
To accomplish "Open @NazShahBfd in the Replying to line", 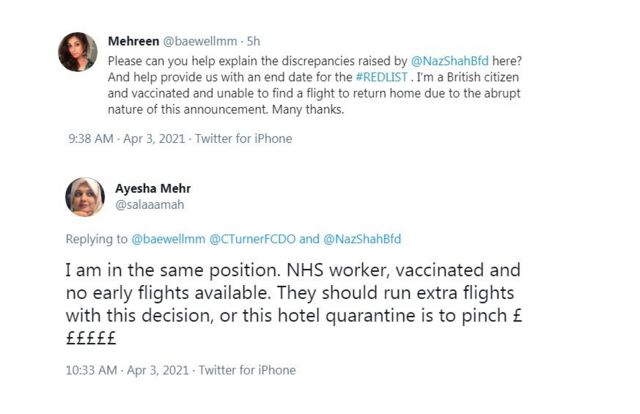I will 363,238.
